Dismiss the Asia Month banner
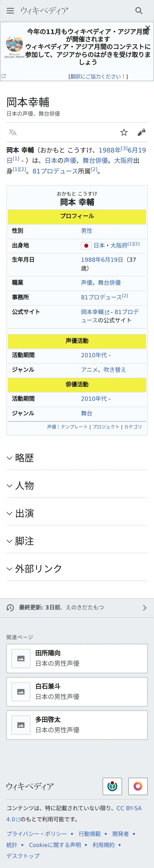The height and width of the screenshot is (868, 154). coord(147,28)
